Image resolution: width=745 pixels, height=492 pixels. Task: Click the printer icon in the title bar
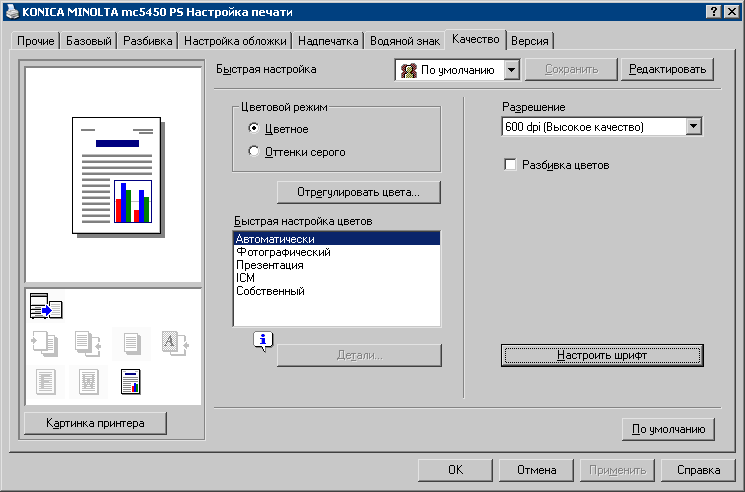[11, 11]
